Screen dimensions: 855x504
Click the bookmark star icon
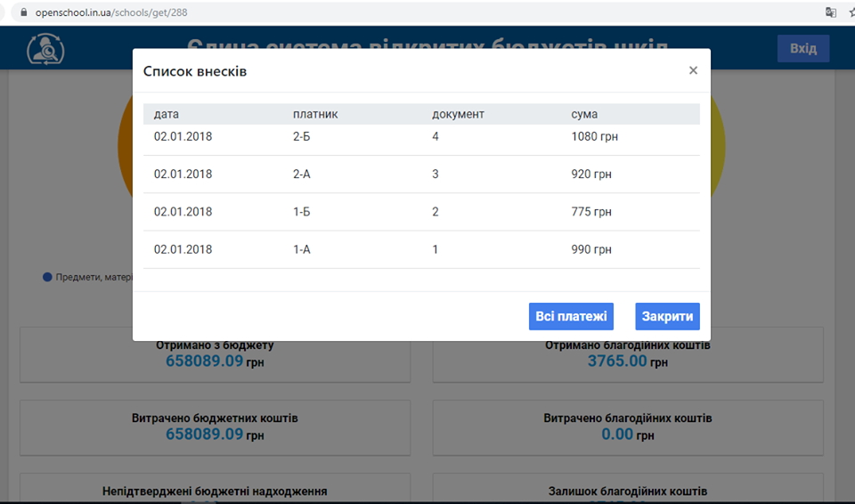(x=850, y=12)
